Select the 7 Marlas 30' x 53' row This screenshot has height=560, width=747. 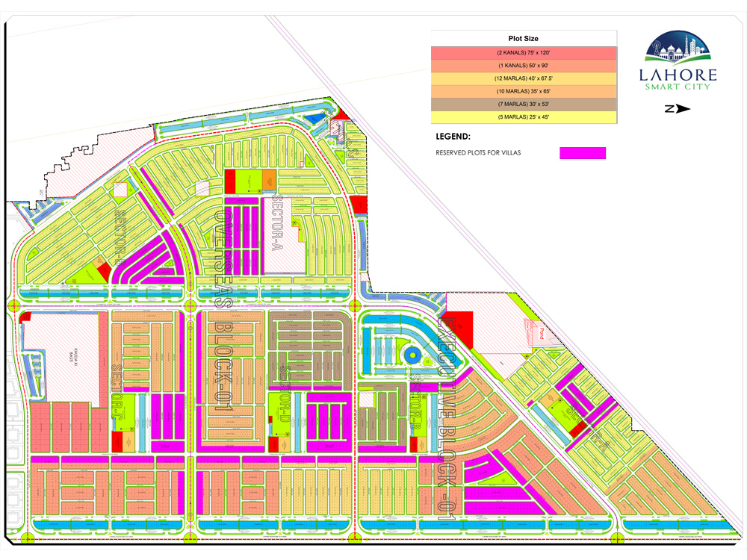pos(524,105)
